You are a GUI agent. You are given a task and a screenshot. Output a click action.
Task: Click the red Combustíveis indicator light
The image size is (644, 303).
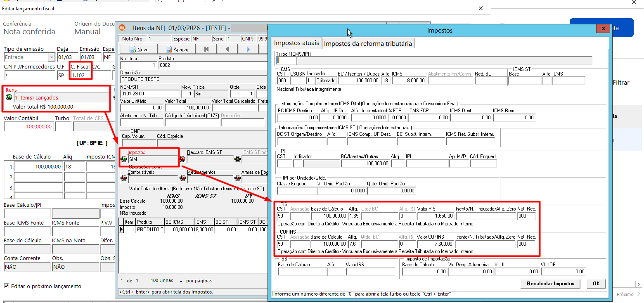(x=123, y=179)
